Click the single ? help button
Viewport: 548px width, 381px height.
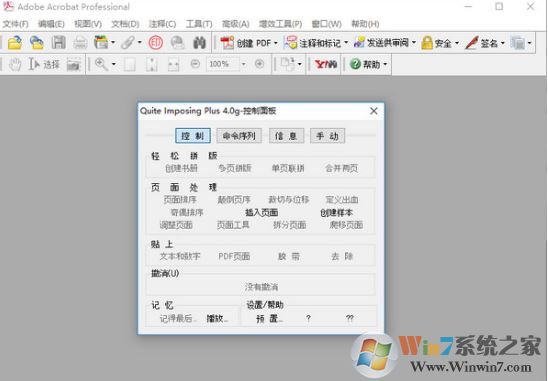coord(308,318)
